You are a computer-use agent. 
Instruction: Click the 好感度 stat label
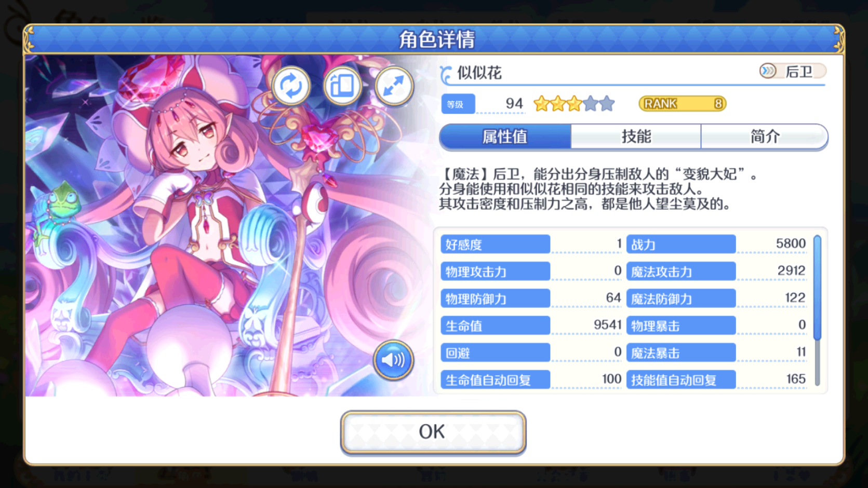[495, 245]
